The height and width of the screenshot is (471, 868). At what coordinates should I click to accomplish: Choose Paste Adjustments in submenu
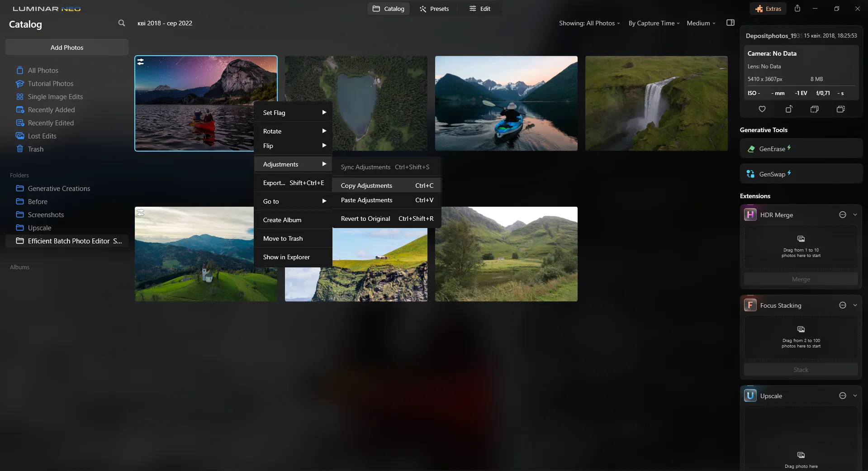point(387,200)
